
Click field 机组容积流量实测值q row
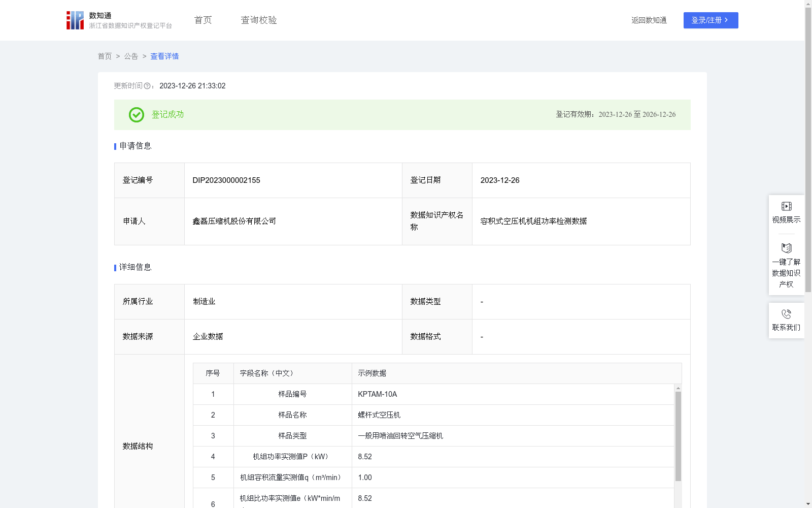292,478
